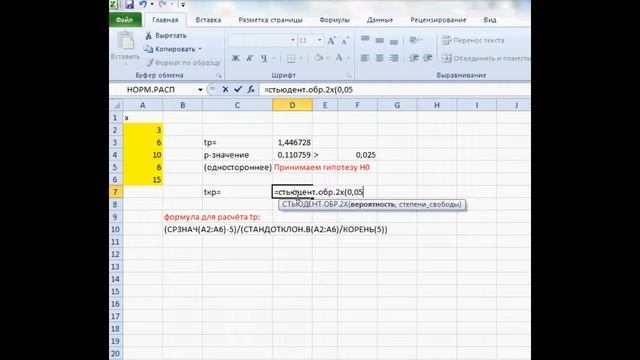Select row 7 header
The width and height of the screenshot is (640, 360).
[116, 192]
